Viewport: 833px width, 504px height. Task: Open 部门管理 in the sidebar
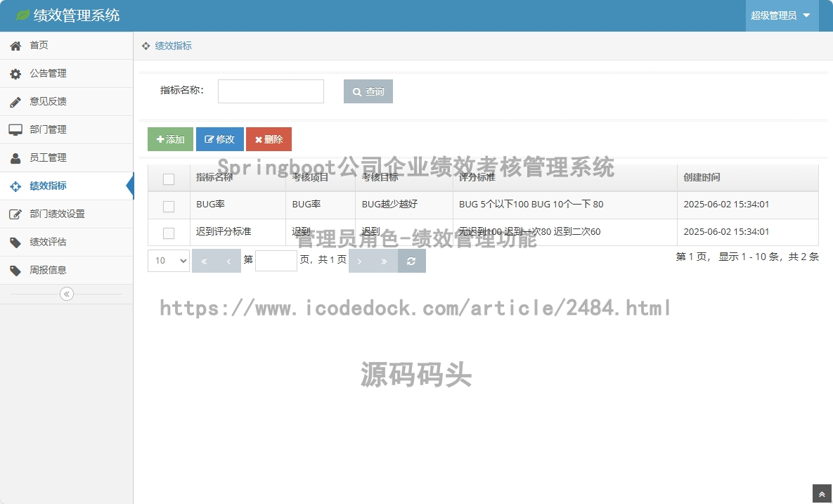(x=66, y=129)
